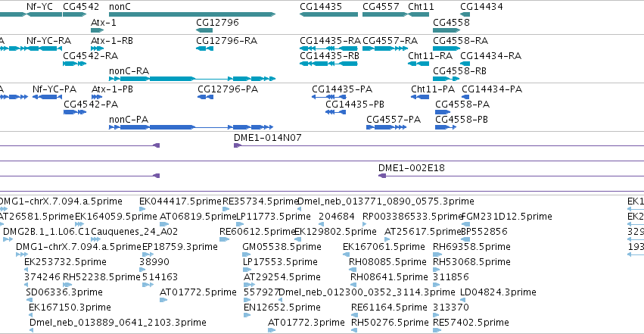The width and height of the screenshot is (644, 334).
Task: Click the CG4558 gene feature
Action: 446,30
